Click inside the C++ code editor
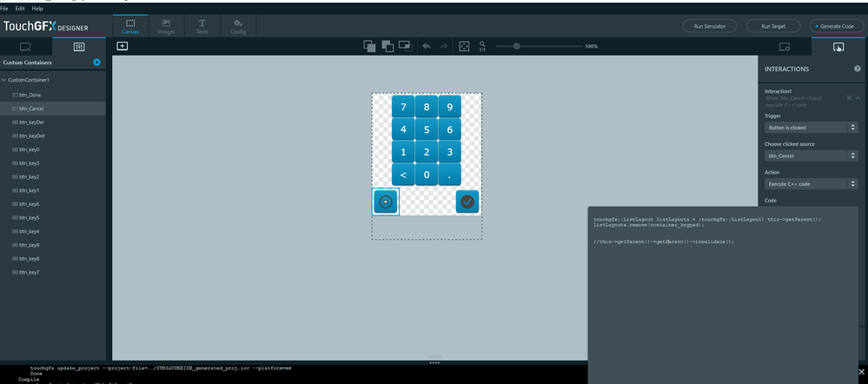 pyautogui.click(x=722, y=295)
